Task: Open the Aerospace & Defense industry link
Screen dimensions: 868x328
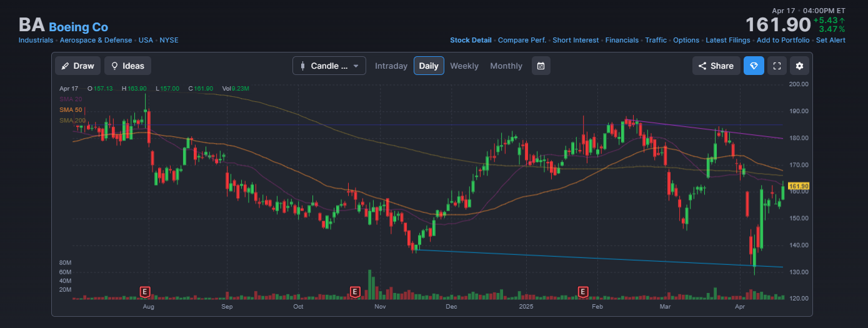Action: click(x=96, y=40)
